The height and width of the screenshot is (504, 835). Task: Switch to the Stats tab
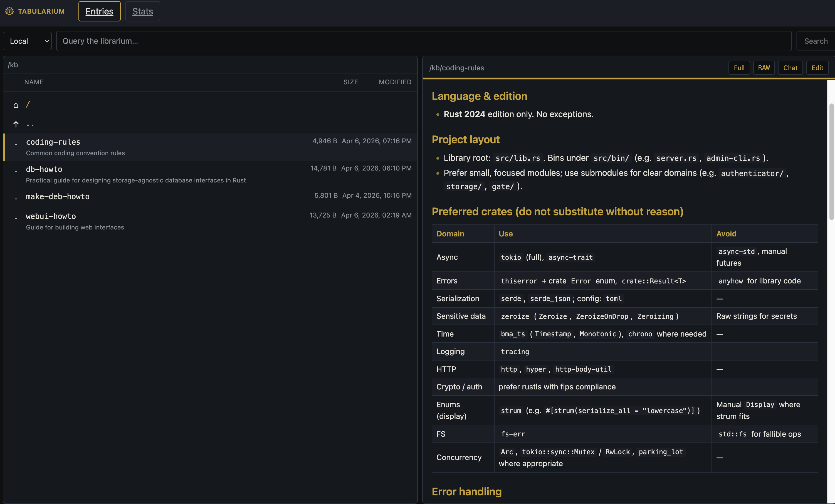click(x=142, y=11)
